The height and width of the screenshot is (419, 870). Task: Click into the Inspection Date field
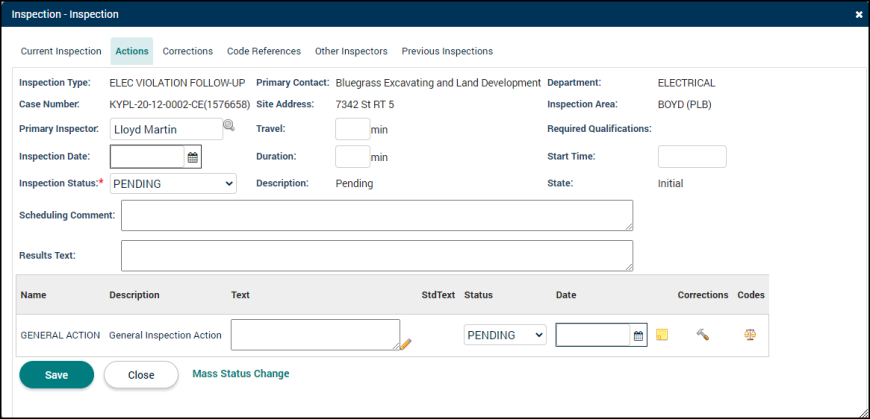coord(147,157)
